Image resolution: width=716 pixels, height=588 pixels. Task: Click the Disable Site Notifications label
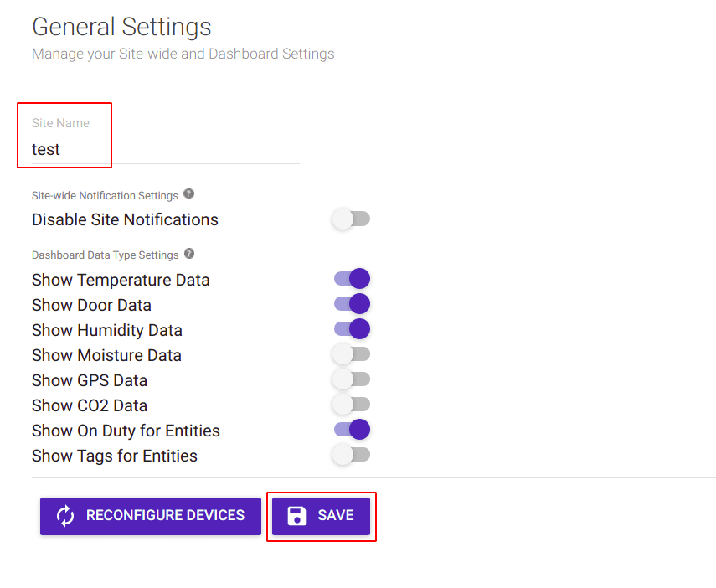[x=125, y=219]
